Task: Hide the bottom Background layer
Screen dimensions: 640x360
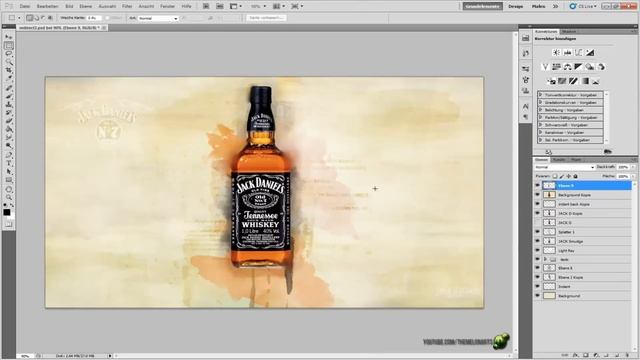Action: point(537,296)
